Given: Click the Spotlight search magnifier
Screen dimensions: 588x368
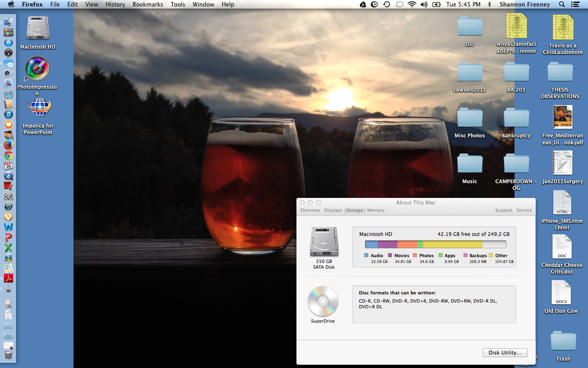Looking at the screenshot, I should pos(562,4).
